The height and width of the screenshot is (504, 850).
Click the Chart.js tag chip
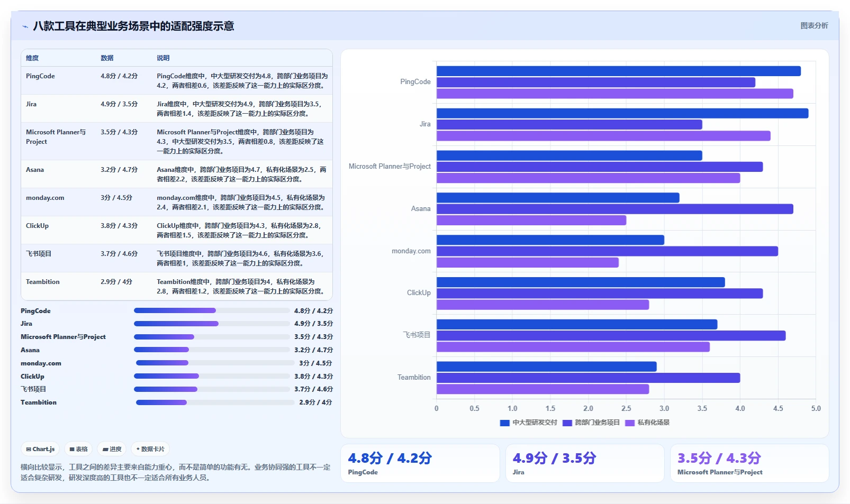click(41, 449)
